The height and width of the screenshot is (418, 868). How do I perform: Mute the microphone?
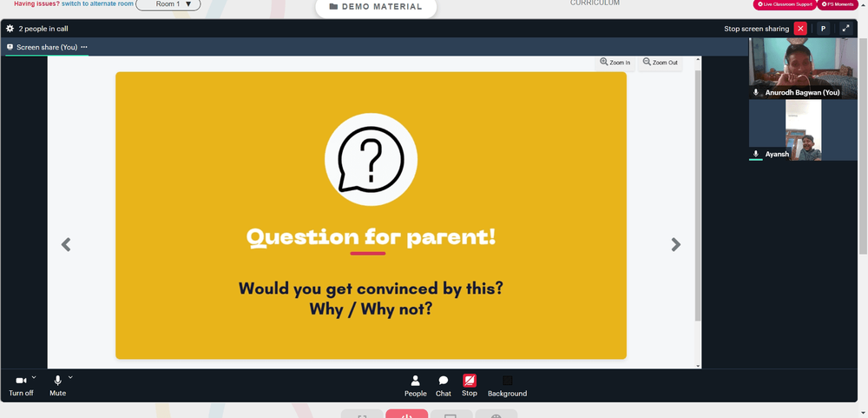click(x=57, y=385)
